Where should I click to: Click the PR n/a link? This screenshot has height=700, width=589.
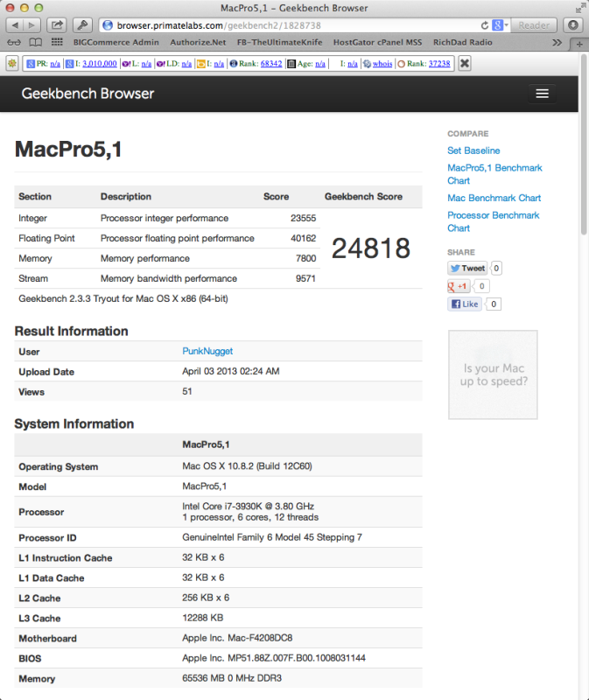(x=55, y=64)
